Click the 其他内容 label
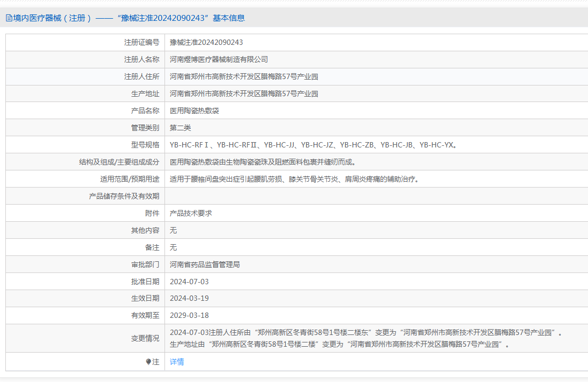The image size is (588, 382). (145, 230)
